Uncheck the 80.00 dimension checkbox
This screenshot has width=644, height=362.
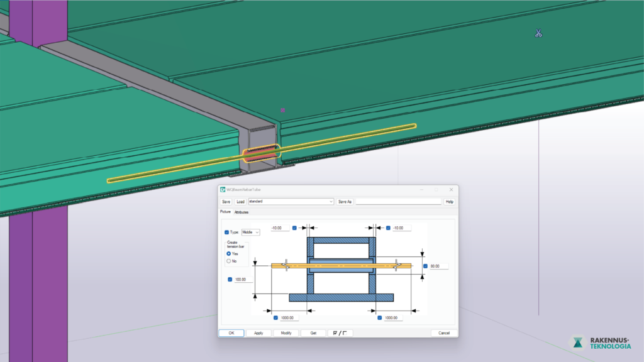[425, 266]
